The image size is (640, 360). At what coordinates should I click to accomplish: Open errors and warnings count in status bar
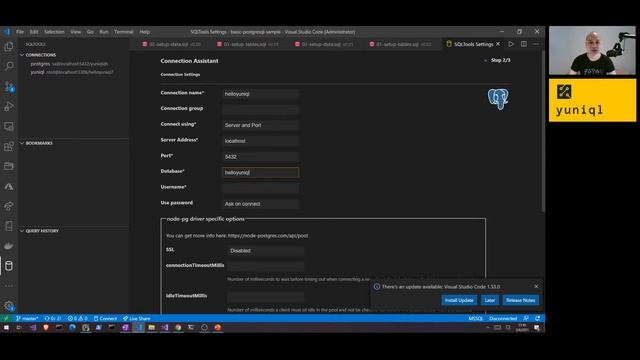coord(78,318)
